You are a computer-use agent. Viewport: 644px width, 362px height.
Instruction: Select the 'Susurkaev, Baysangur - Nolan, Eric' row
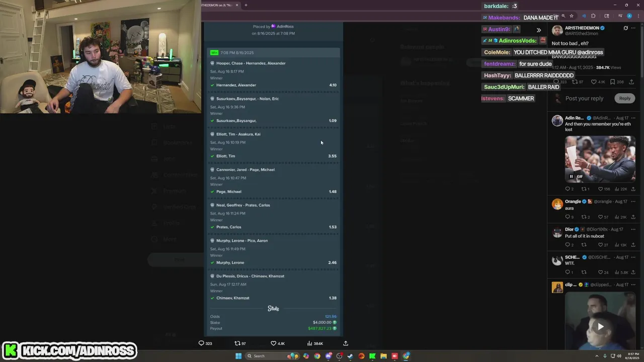[274, 110]
